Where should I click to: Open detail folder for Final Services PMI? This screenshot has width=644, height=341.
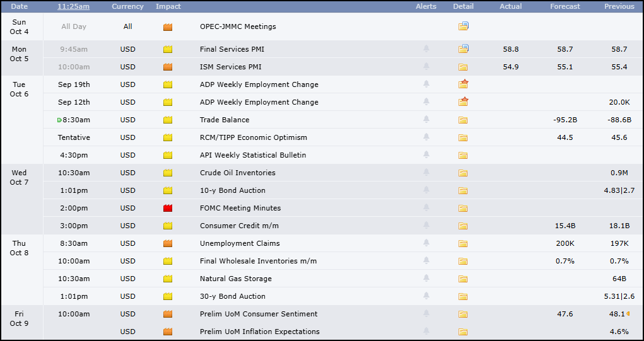tap(463, 49)
